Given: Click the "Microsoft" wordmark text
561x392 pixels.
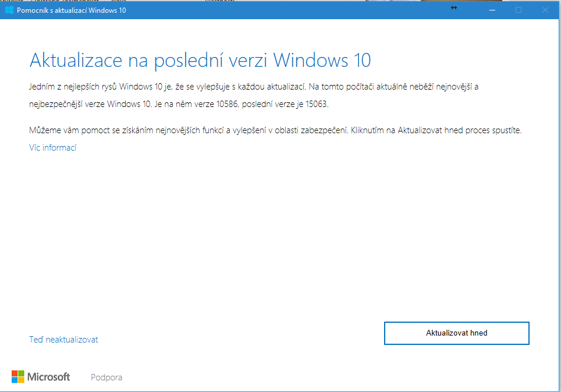Looking at the screenshot, I should point(49,377).
